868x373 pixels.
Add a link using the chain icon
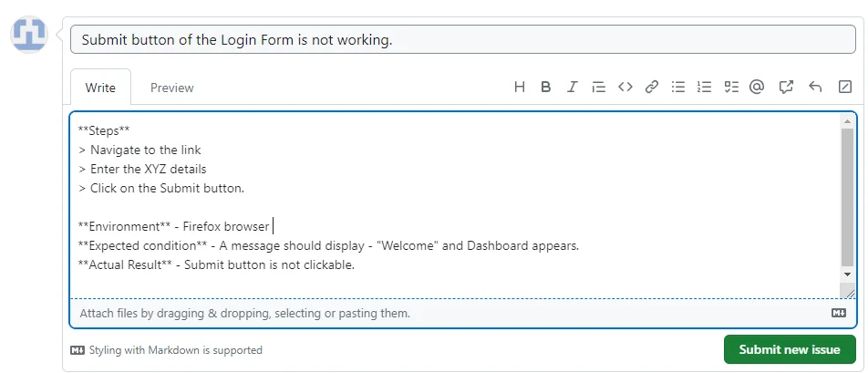tap(652, 87)
